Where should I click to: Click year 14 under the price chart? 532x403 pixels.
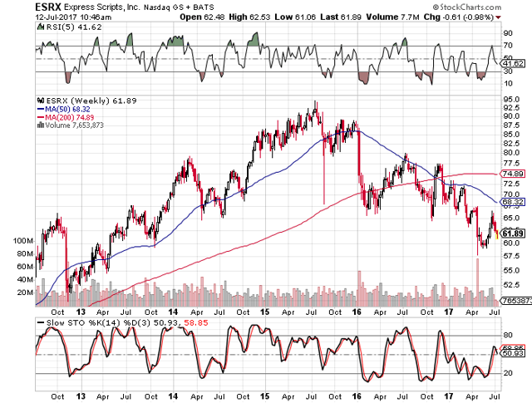click(x=174, y=312)
